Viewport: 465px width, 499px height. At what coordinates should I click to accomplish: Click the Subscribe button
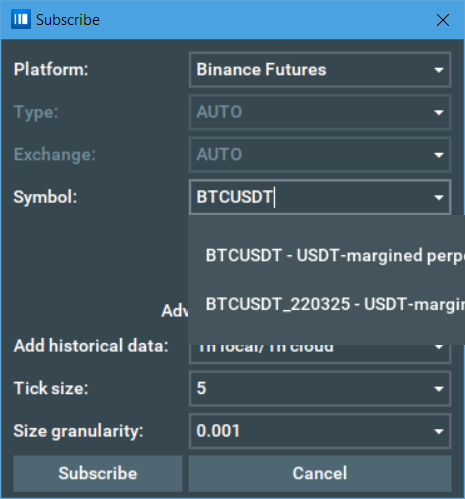(x=98, y=473)
